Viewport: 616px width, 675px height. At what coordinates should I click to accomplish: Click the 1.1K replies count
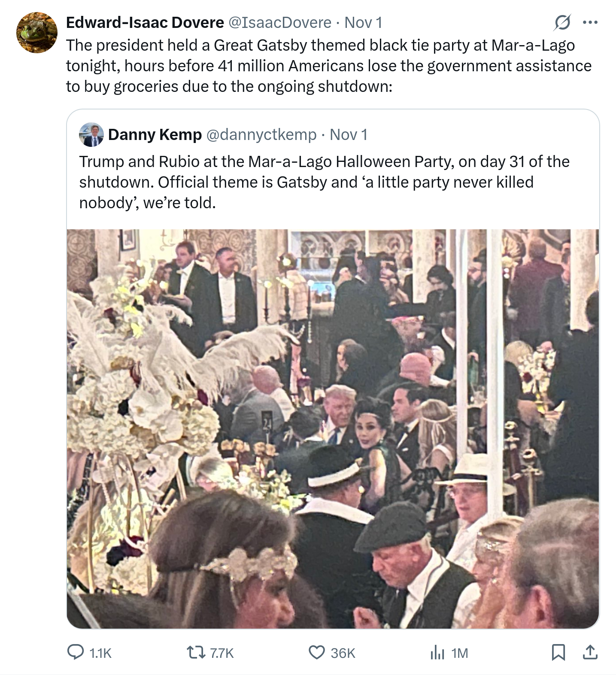point(100,653)
